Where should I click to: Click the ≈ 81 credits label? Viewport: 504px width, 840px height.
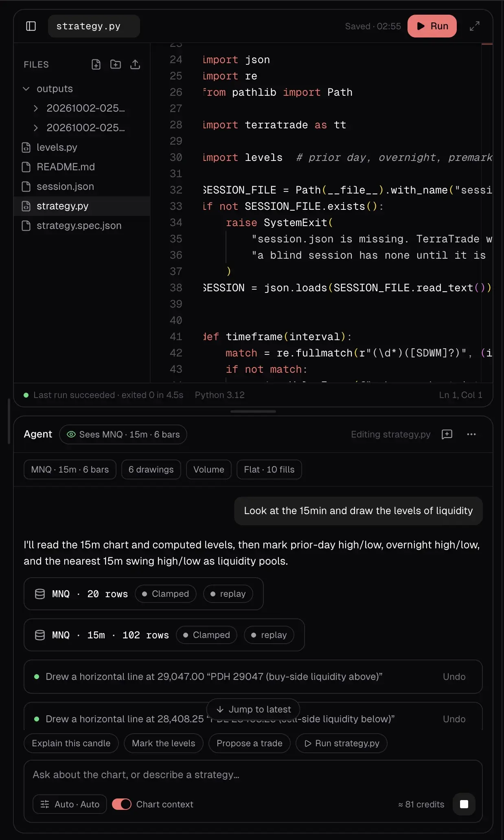(421, 805)
